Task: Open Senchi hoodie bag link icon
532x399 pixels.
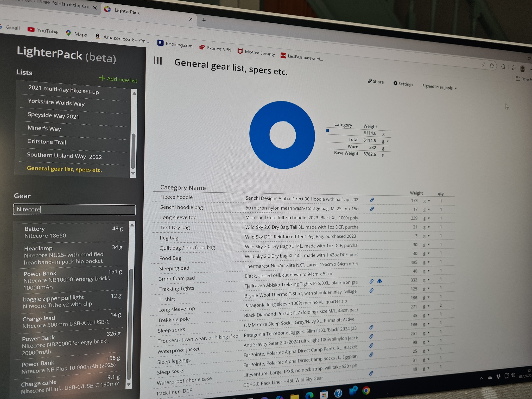Action: pos(372,209)
